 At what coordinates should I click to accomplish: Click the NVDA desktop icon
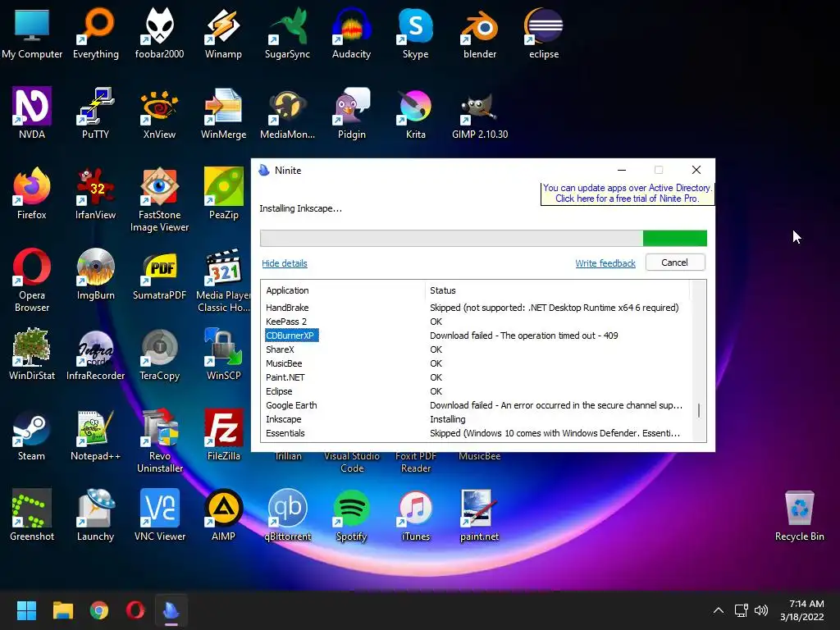point(32,113)
